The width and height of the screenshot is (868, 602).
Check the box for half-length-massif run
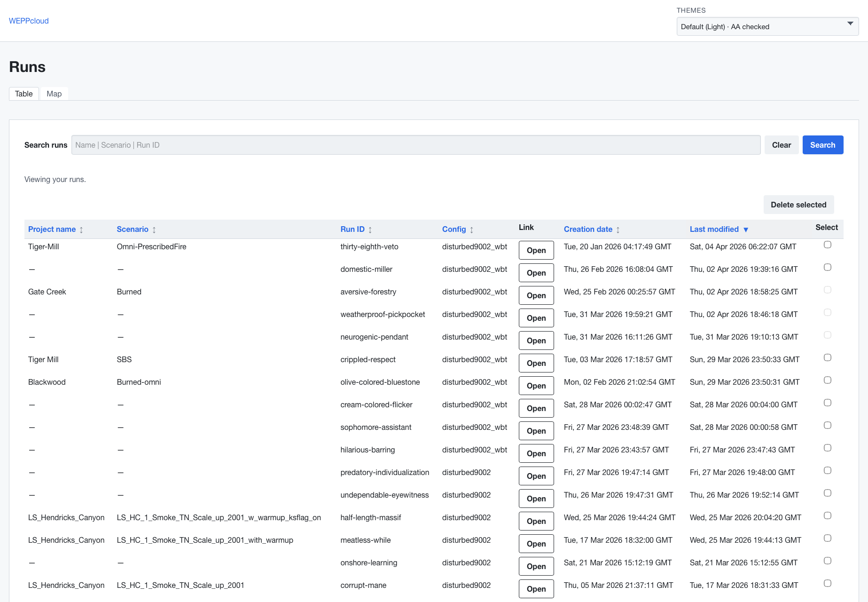click(828, 515)
